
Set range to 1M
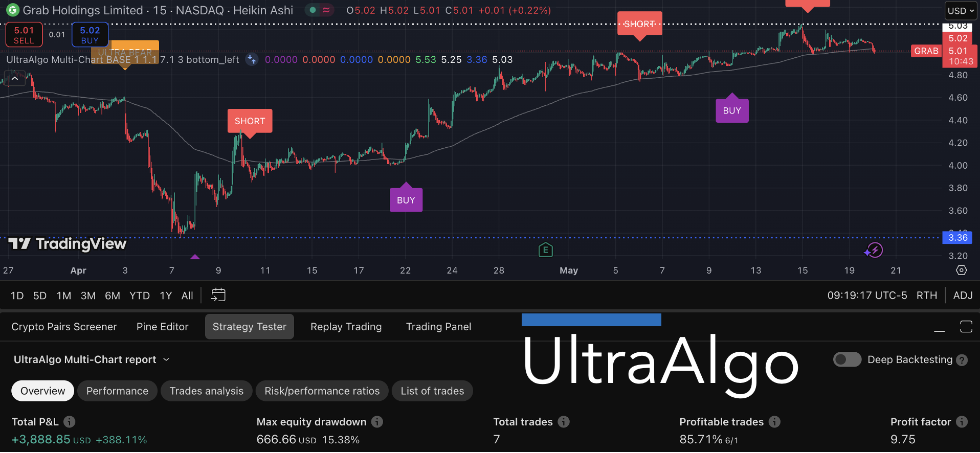point(64,296)
